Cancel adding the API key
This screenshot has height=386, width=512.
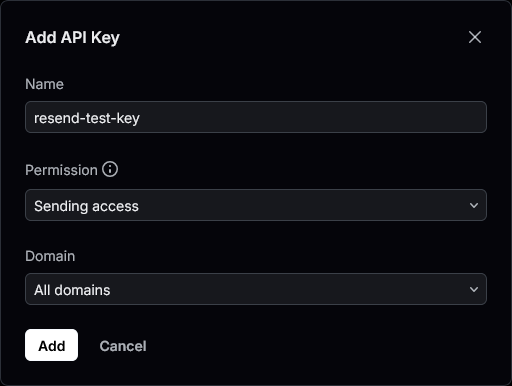pos(123,346)
